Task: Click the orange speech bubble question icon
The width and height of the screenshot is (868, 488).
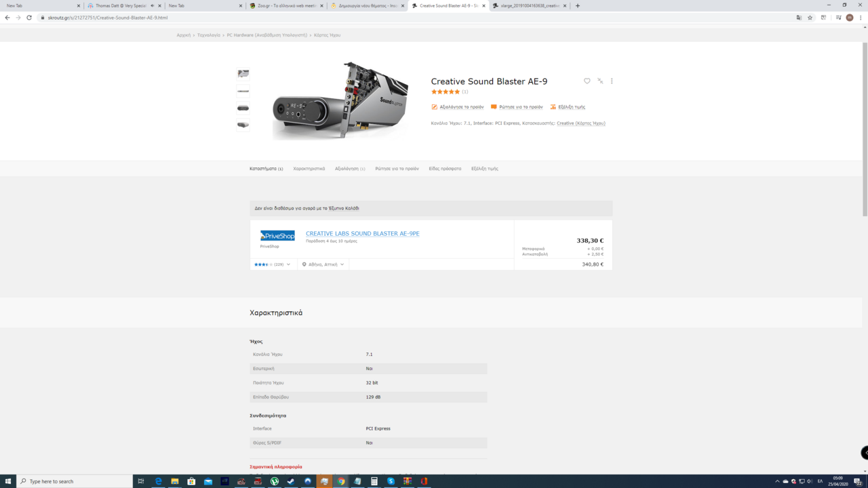Action: (x=494, y=107)
